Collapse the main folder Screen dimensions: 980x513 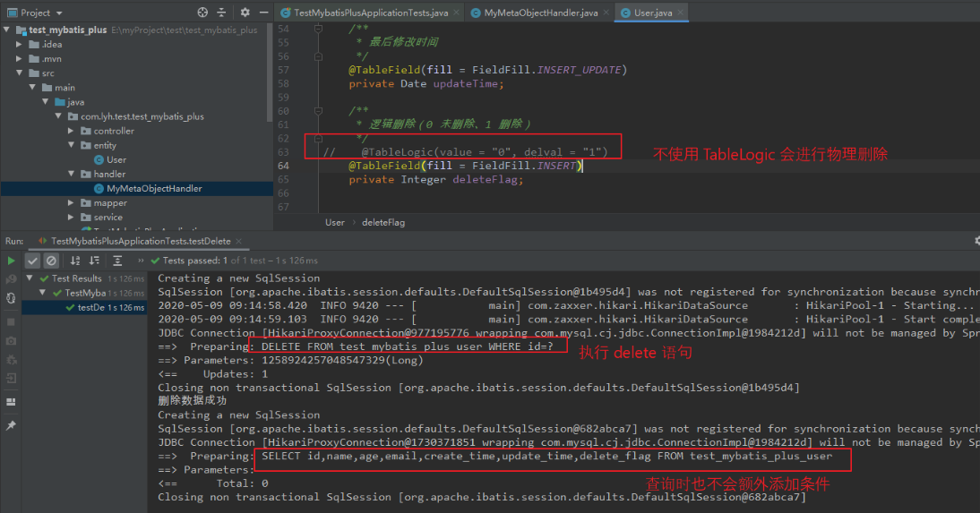[32, 88]
